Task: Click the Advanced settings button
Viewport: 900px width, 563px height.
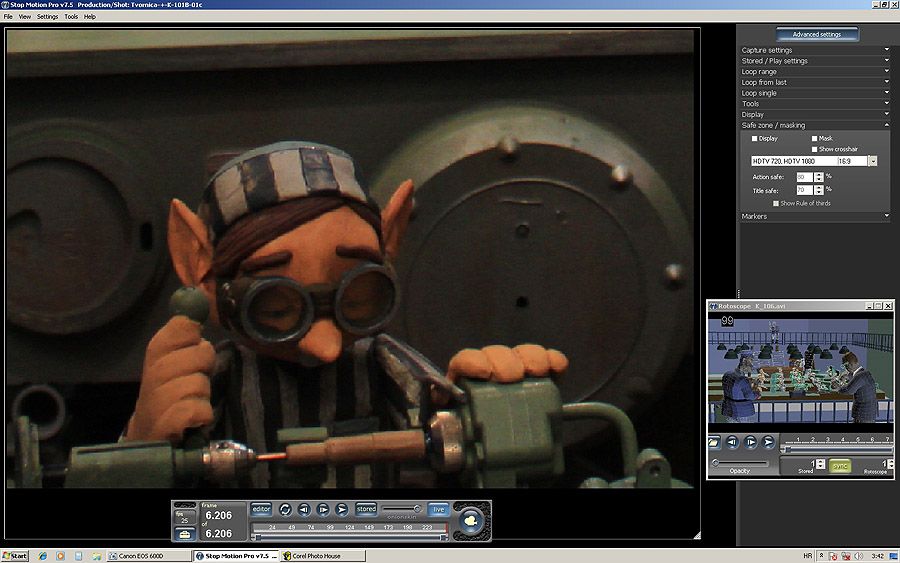Action: (x=817, y=34)
